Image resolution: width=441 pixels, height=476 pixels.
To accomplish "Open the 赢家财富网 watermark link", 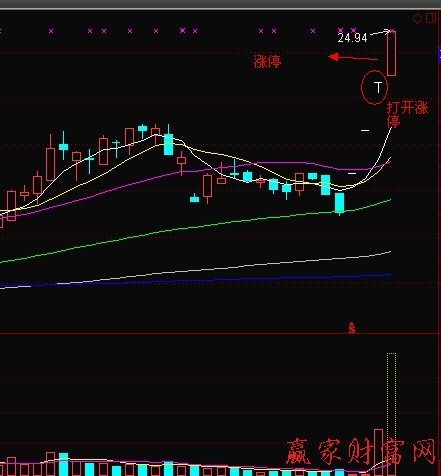I will coord(361,452).
